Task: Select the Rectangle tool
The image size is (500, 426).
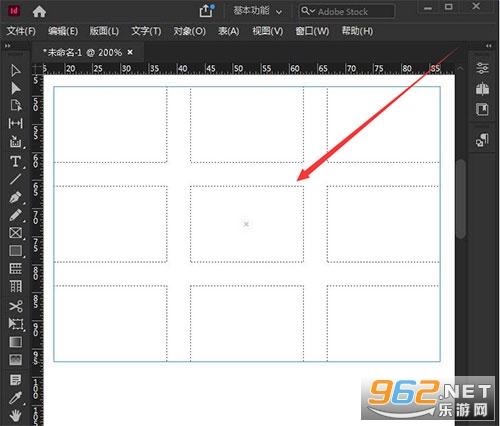Action: 15,251
